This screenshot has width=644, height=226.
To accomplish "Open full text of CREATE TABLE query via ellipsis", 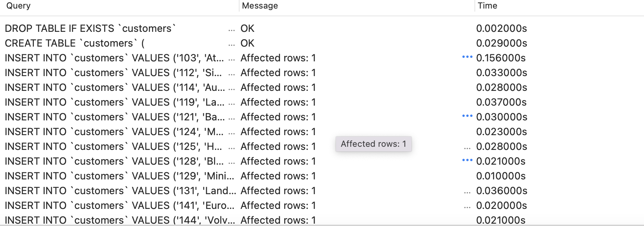I will (x=232, y=43).
